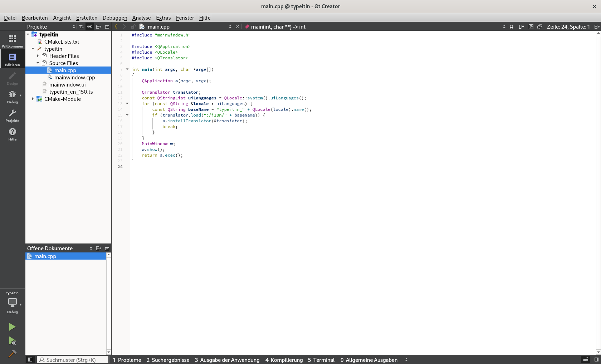The width and height of the screenshot is (601, 364).
Task: Open the Debuggen menu
Action: pos(115,18)
